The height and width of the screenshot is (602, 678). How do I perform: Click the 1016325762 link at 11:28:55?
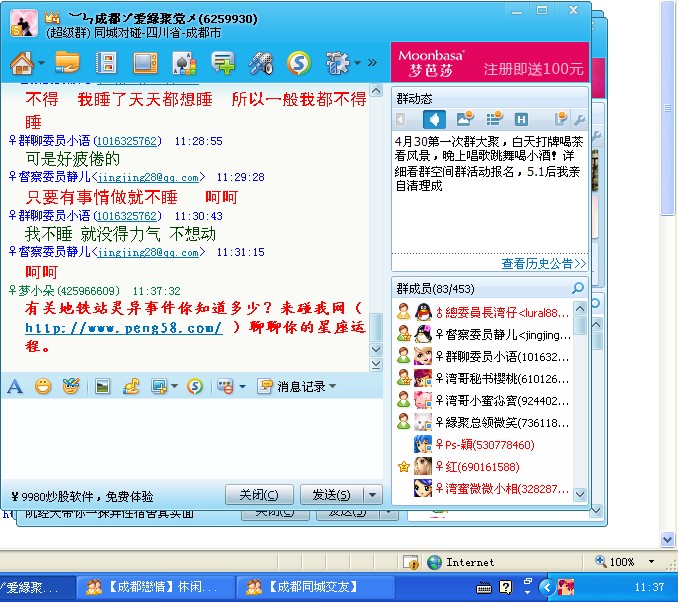click(x=127, y=141)
